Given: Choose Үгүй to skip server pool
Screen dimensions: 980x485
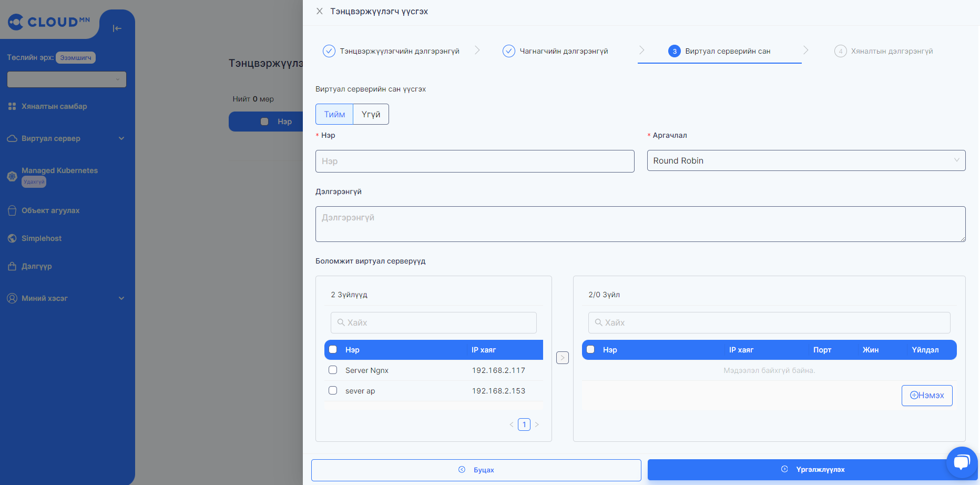Looking at the screenshot, I should (371, 114).
